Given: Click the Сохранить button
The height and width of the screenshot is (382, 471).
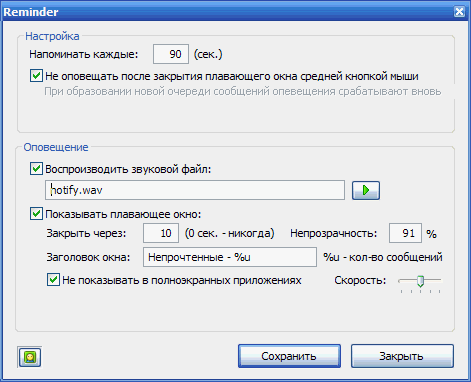Looking at the screenshot, I should (x=289, y=356).
